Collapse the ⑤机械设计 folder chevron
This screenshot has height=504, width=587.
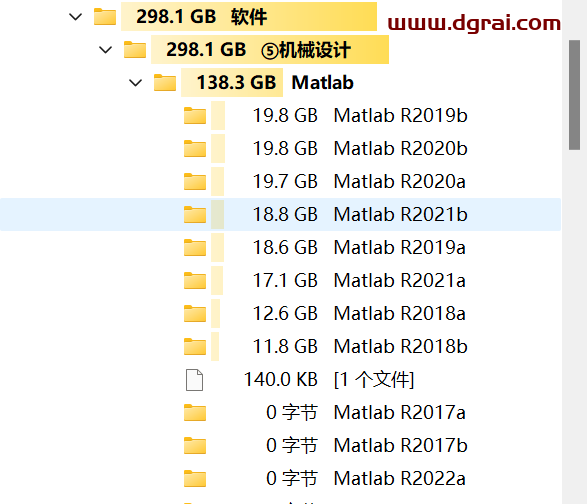(x=105, y=49)
